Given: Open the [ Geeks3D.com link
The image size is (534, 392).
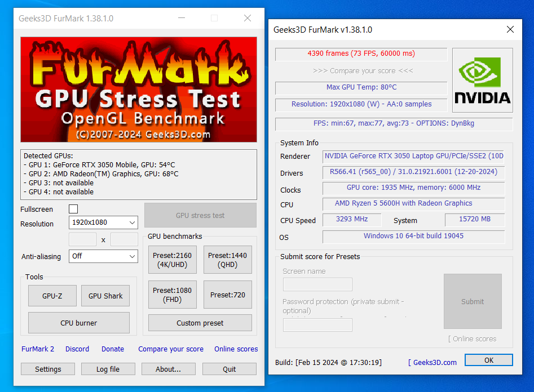Looking at the screenshot, I should (x=433, y=363).
